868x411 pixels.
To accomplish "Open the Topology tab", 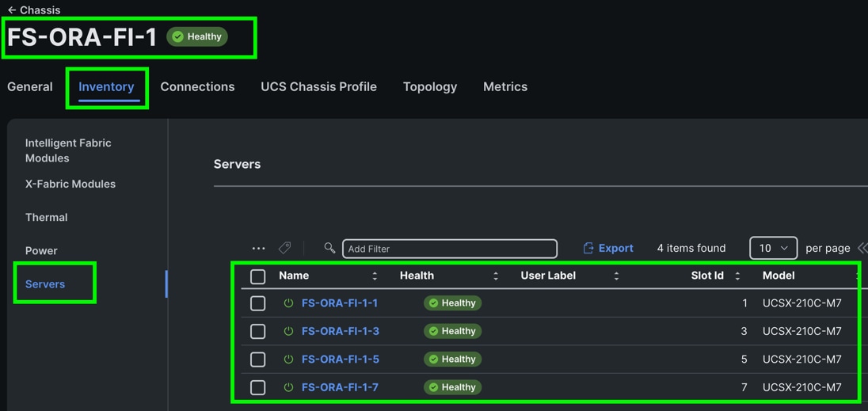I will (x=429, y=87).
